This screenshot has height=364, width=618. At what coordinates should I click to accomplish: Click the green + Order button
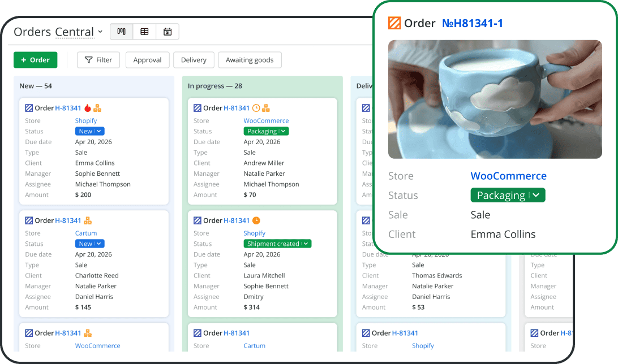pos(35,60)
